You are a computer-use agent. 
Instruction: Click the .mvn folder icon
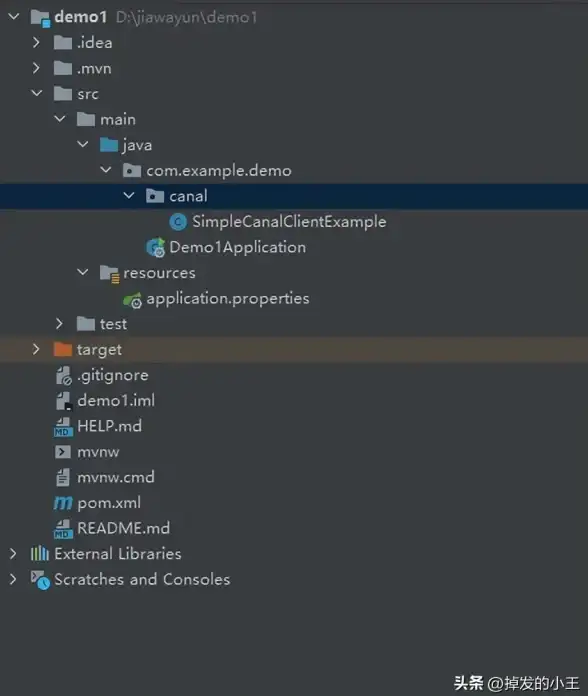(63, 68)
